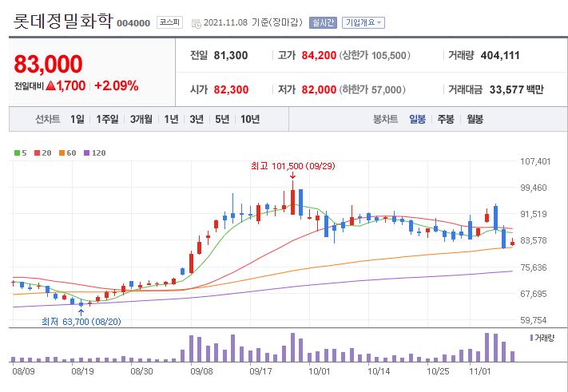Click the purple 120-day average legend swatch

pos(86,152)
